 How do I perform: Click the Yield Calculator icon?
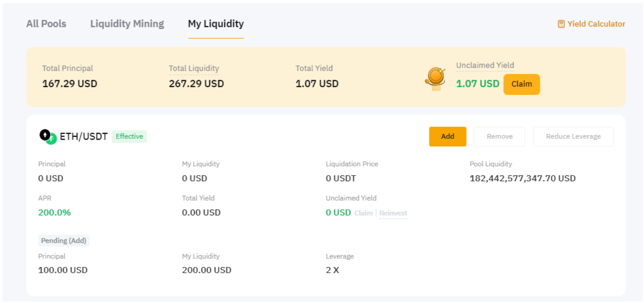tap(561, 24)
